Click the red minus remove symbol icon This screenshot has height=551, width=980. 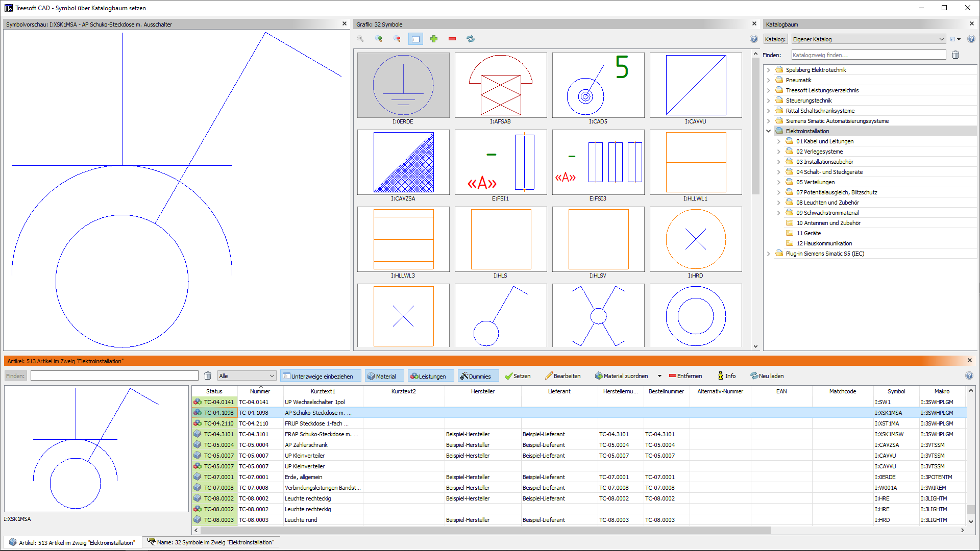[x=452, y=39]
